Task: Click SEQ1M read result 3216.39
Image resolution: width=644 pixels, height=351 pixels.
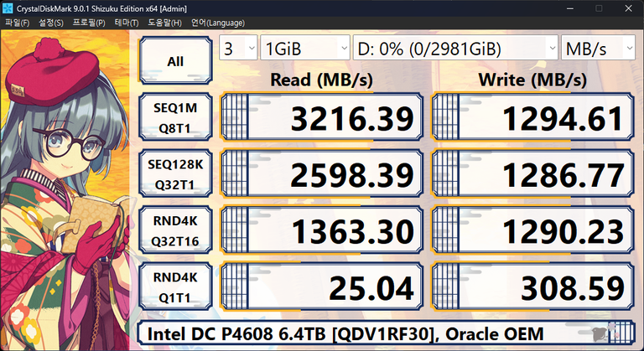Action: tap(322, 117)
